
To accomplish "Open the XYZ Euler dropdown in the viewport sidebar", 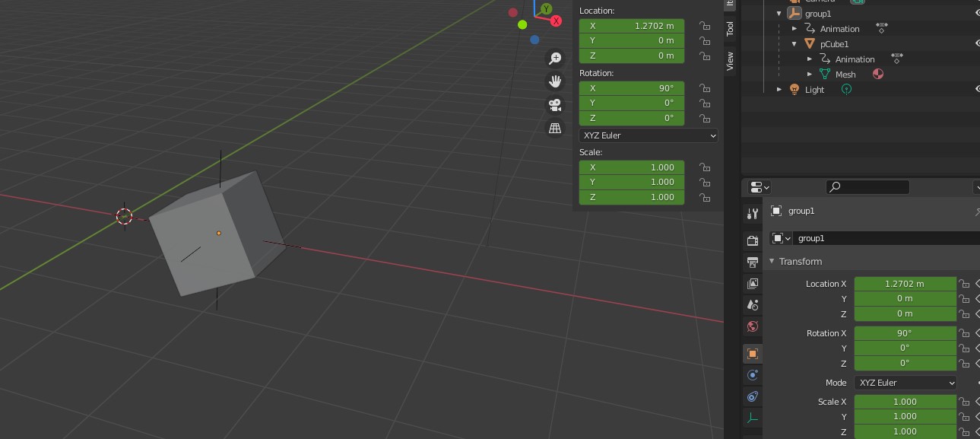I will tap(649, 135).
